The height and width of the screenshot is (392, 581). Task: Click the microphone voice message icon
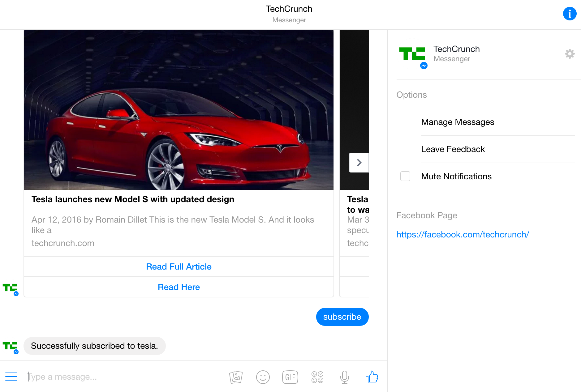(x=344, y=377)
